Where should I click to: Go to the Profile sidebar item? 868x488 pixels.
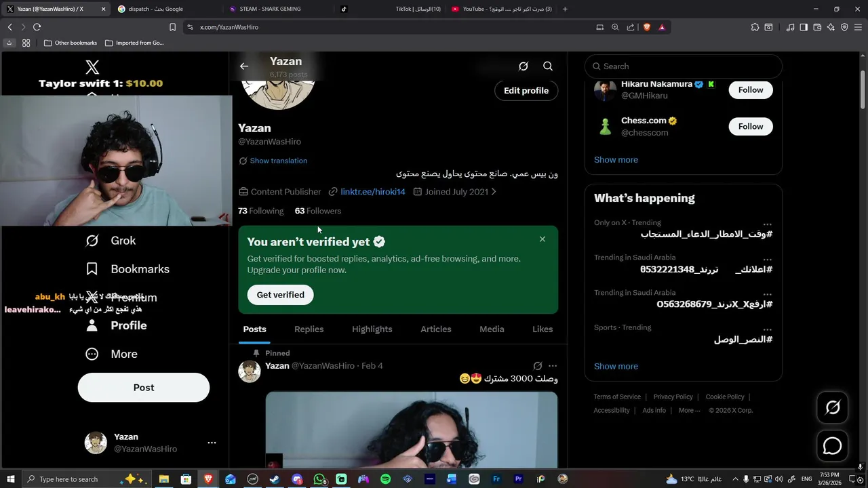pos(116,325)
